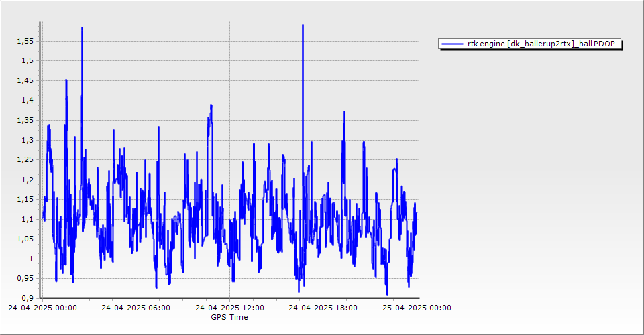Click the 25-04-2025 00:00 axis label
Screen dimensions: 644x335
pos(417,308)
